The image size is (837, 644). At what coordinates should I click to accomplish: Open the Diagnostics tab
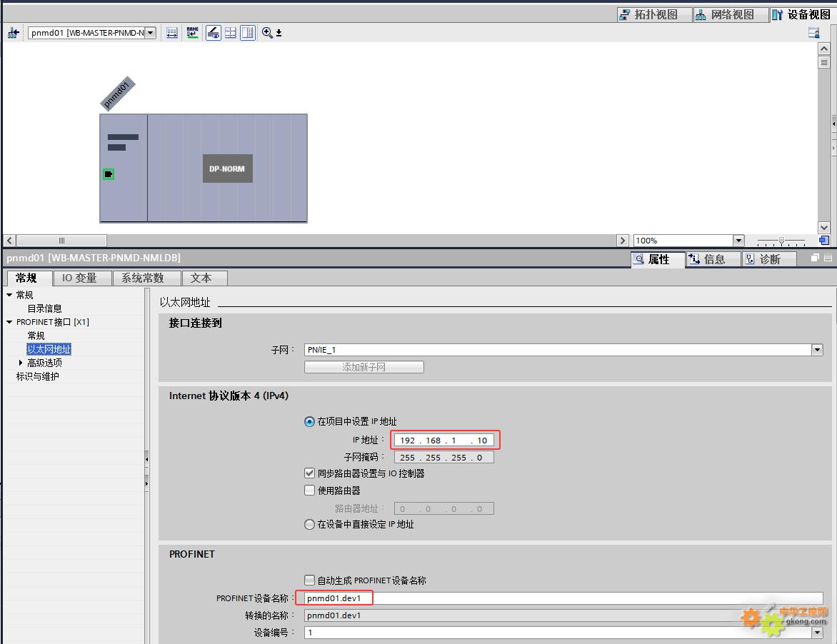[770, 259]
